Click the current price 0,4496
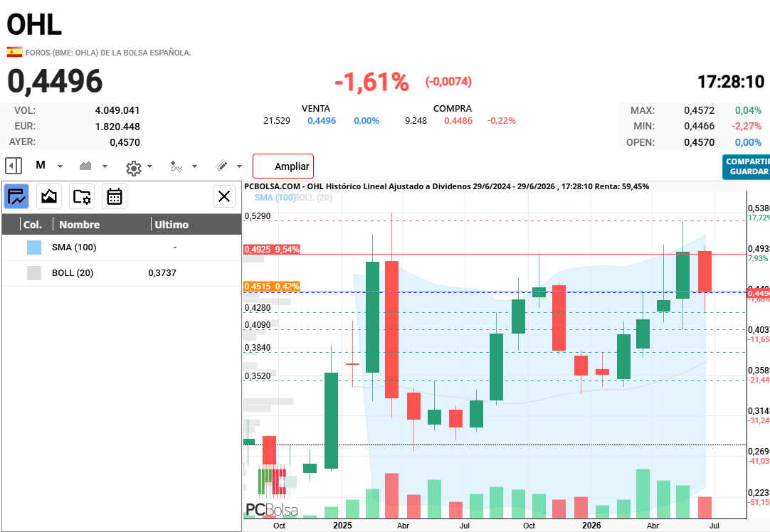This screenshot has height=532, width=770. [55, 81]
